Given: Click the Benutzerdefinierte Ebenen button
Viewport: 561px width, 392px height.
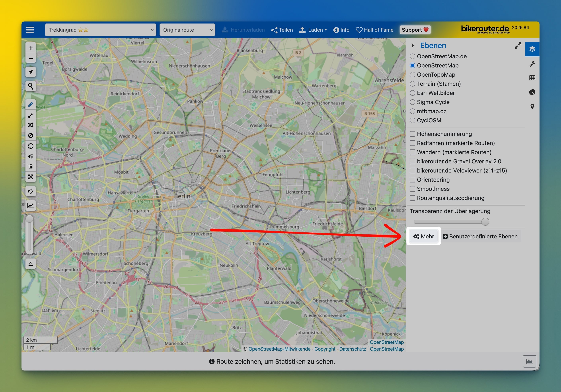Looking at the screenshot, I should click(x=480, y=236).
